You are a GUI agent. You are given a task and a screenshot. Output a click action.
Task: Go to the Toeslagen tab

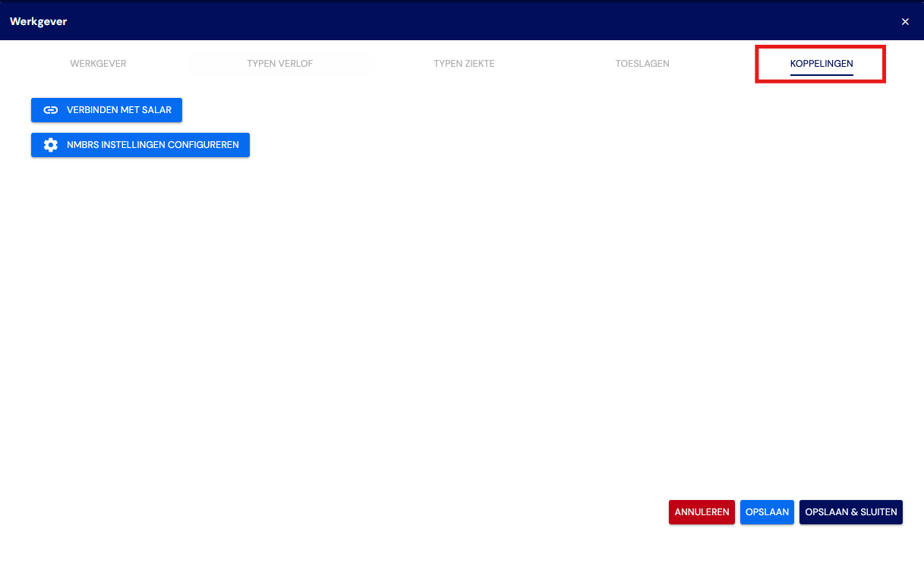[642, 64]
